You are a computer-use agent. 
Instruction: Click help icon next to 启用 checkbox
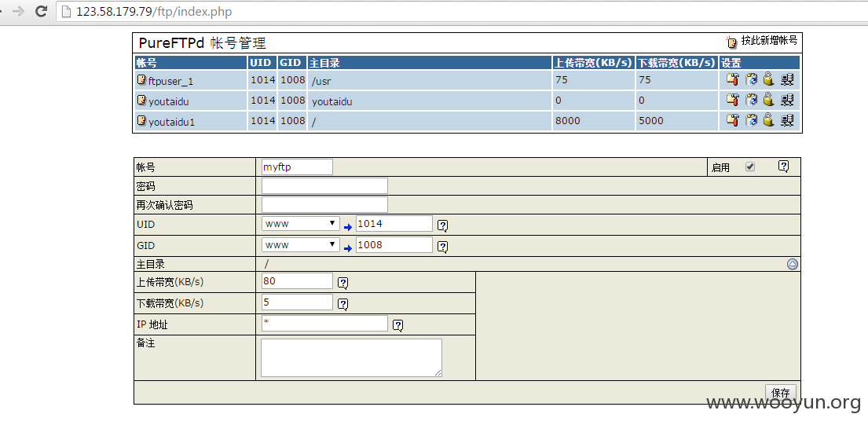(783, 167)
